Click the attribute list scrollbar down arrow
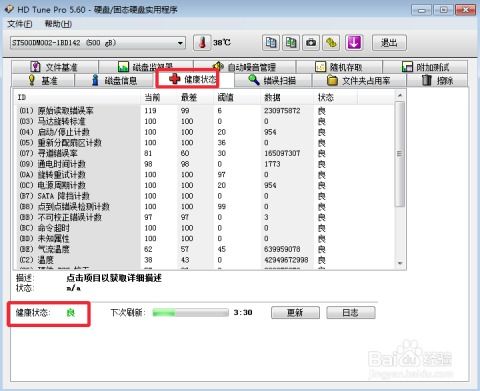The width and height of the screenshot is (480, 391). tap(400, 263)
